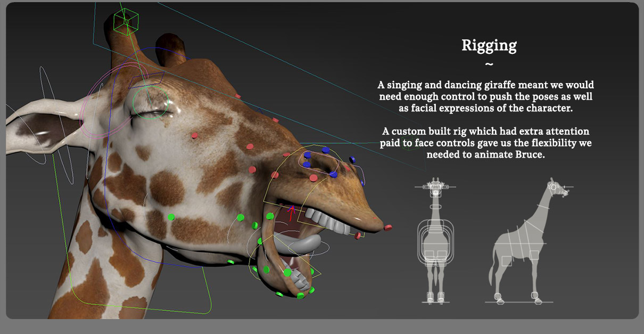Click the line "needed to animate Bruce."
This screenshot has width=644, height=334.
[486, 154]
